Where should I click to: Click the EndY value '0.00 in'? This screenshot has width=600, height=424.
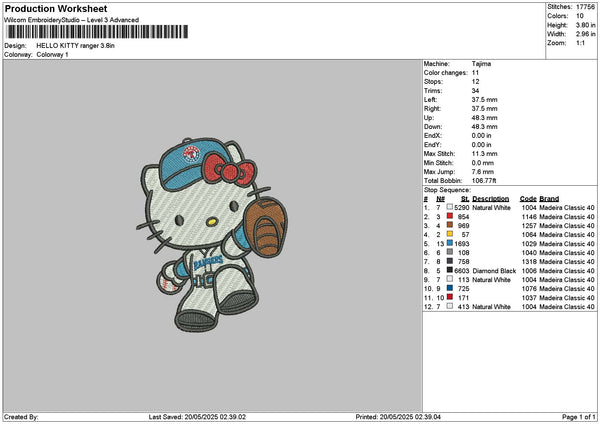point(481,145)
